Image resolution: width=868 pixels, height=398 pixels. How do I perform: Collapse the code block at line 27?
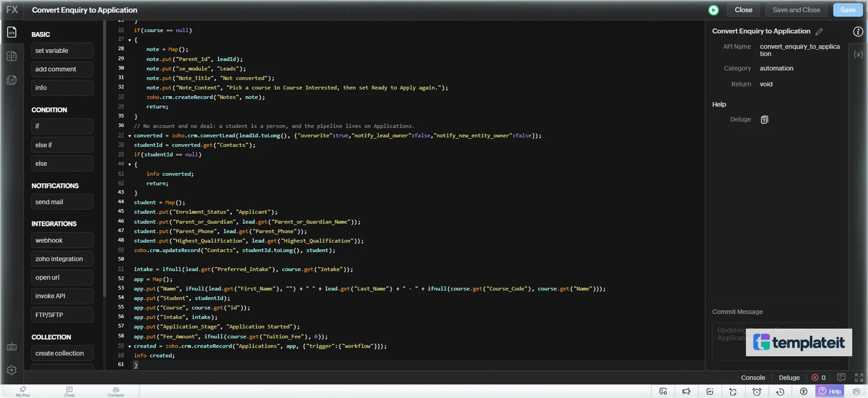(130, 40)
